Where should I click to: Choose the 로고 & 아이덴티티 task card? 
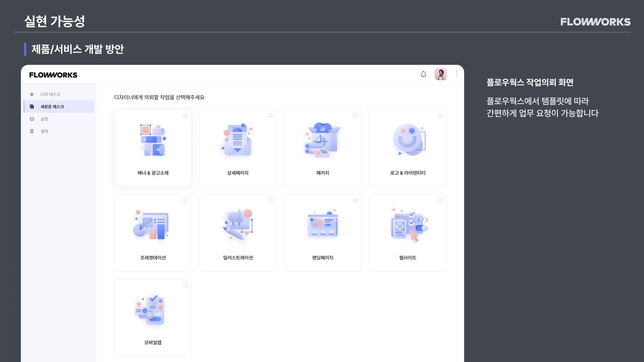pos(408,148)
